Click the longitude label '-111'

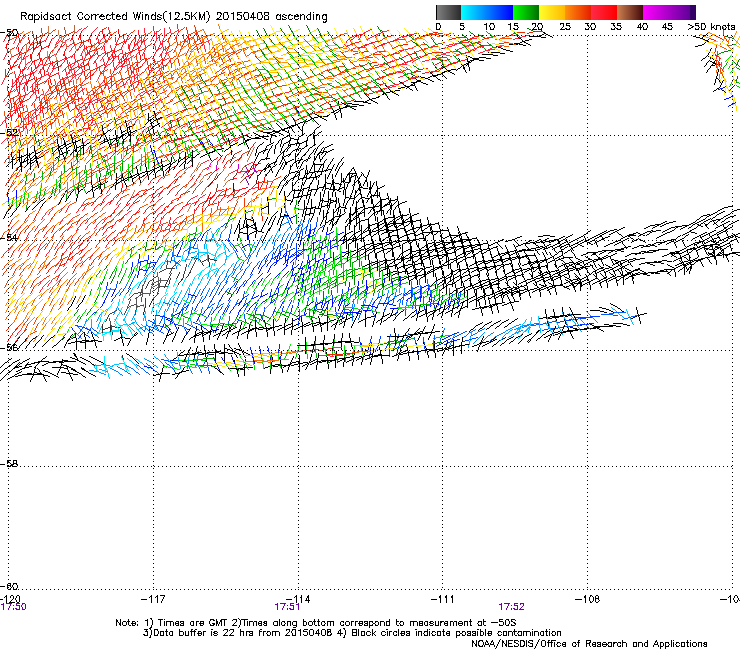[x=443, y=599]
